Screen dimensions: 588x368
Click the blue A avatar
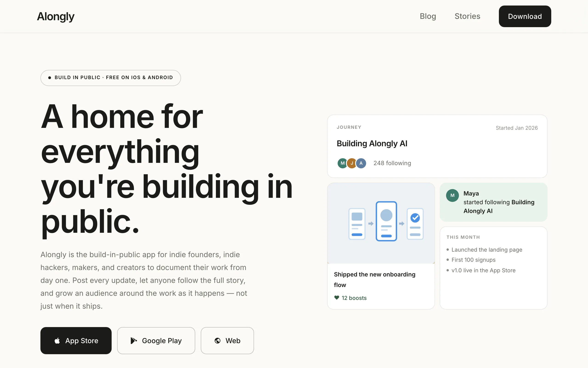(x=361, y=163)
